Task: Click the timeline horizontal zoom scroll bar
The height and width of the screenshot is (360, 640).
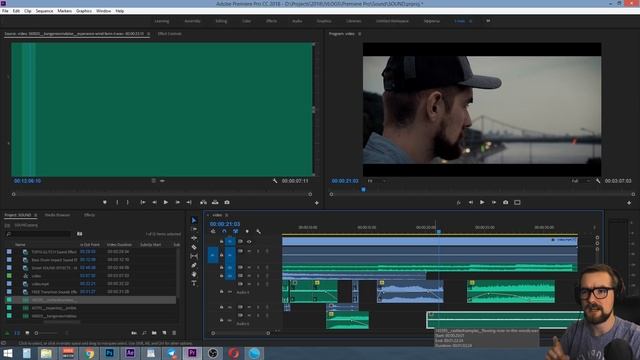Action: 240,333
